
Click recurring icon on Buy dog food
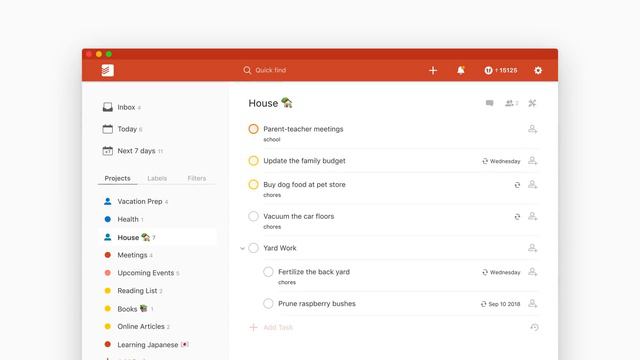click(x=517, y=185)
